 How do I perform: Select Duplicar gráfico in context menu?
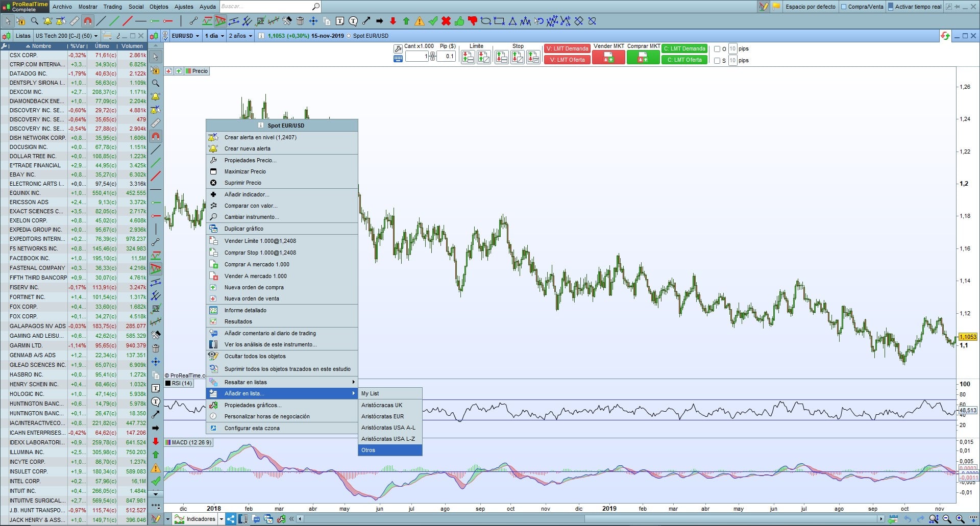(282, 229)
